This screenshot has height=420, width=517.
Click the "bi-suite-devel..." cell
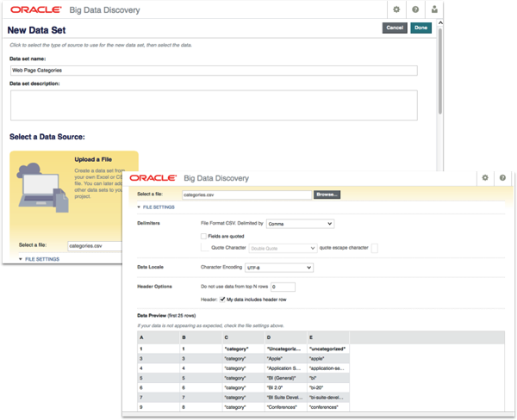(328, 398)
